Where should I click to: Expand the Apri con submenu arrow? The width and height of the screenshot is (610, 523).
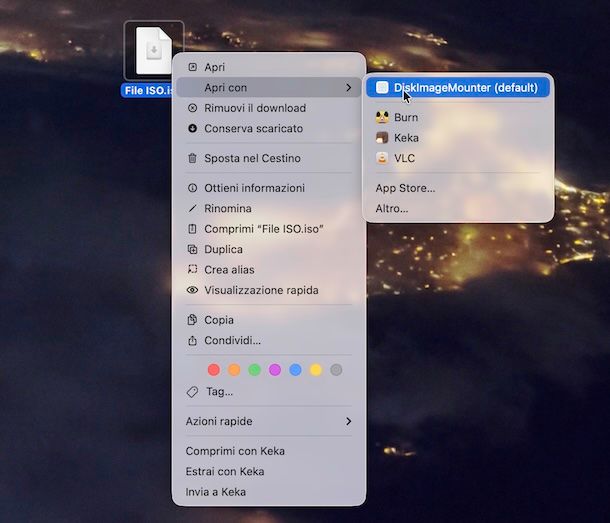(x=348, y=88)
